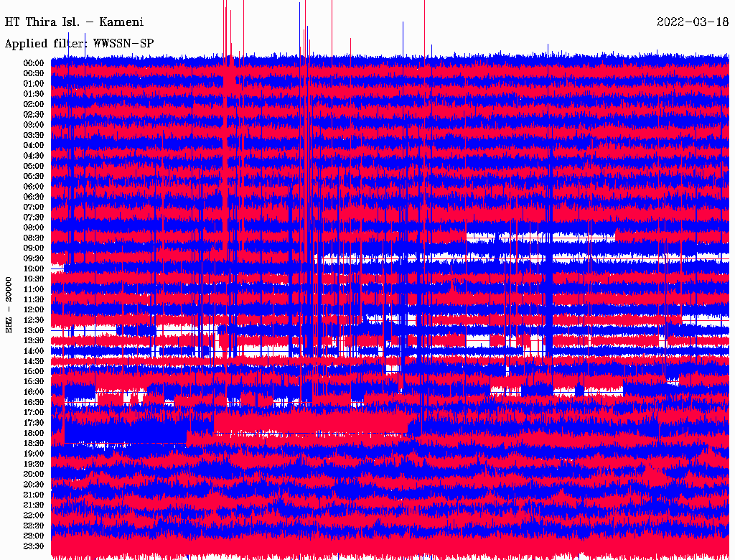This screenshot has width=735, height=560.
Task: Select the 19:00 time row label
Action: click(x=34, y=454)
